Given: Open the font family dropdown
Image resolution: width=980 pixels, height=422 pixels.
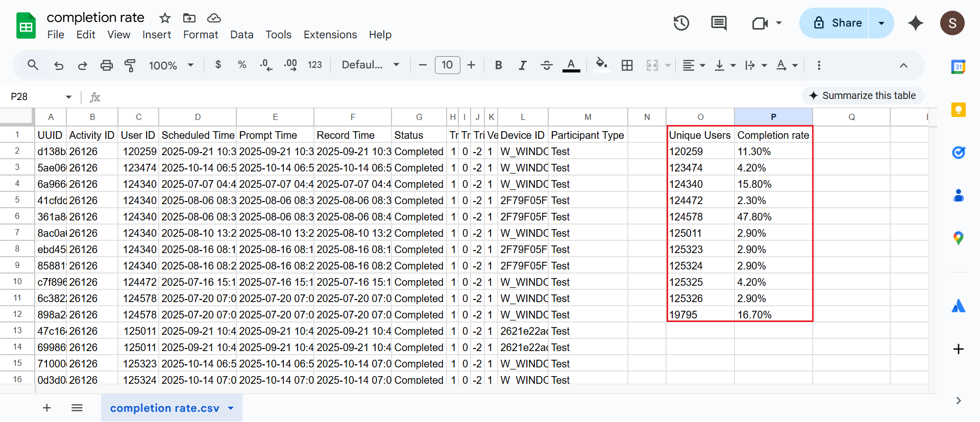Looking at the screenshot, I should click(370, 65).
